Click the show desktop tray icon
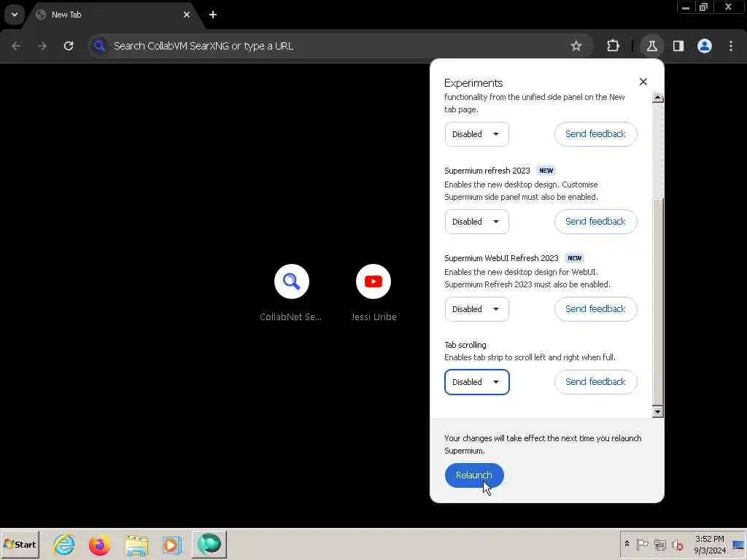 tap(738, 545)
